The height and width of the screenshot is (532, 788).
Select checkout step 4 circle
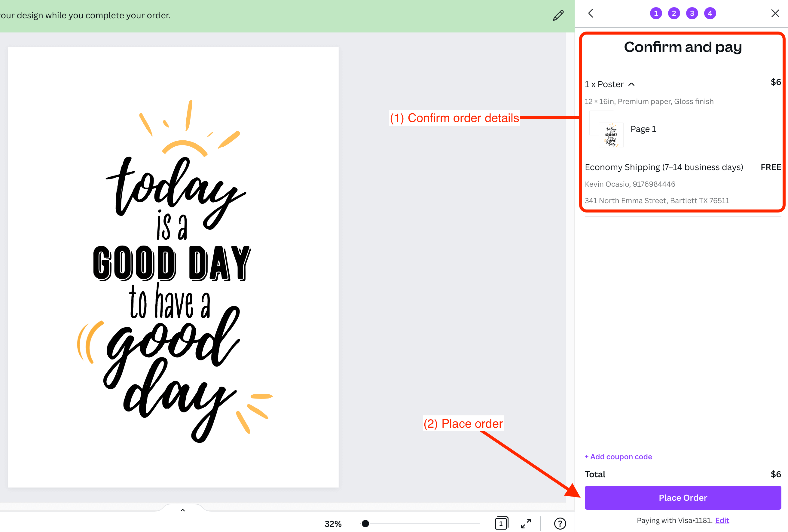[x=710, y=13]
